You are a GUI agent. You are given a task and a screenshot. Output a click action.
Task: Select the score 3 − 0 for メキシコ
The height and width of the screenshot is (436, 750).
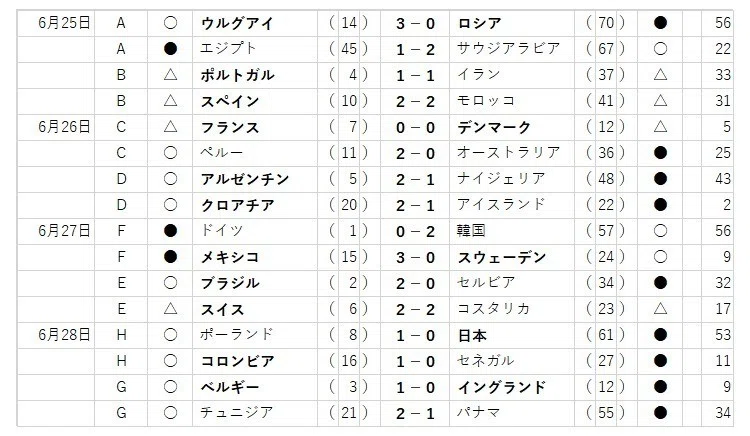[415, 257]
